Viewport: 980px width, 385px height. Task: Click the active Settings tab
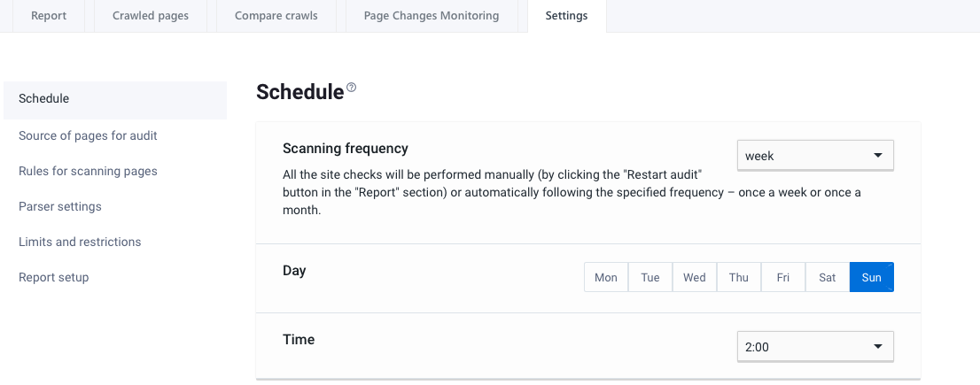[566, 16]
